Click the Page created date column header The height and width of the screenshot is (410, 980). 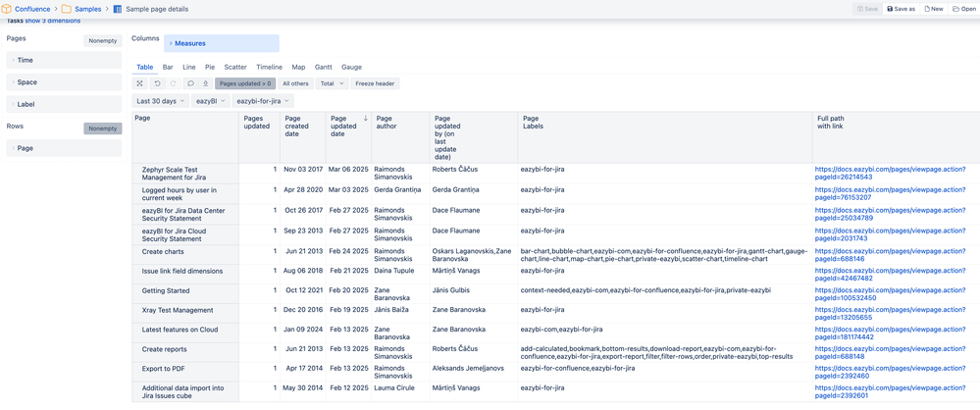coord(303,137)
